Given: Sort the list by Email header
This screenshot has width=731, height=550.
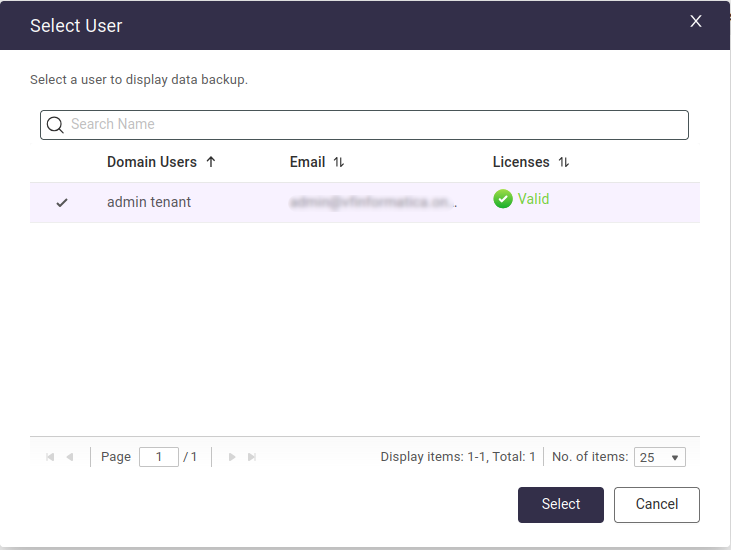Looking at the screenshot, I should coord(307,162).
